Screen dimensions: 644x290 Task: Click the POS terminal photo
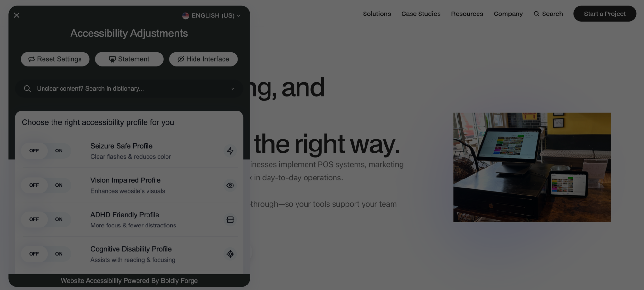(532, 167)
